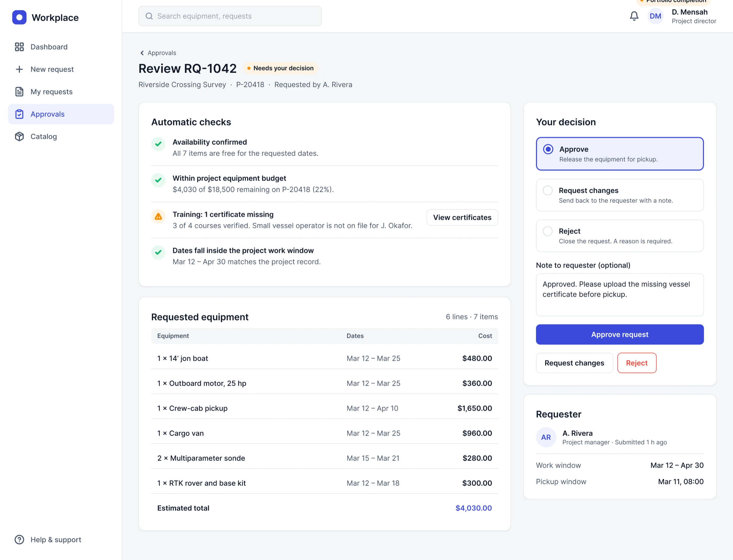Open the notifications bell
The width and height of the screenshot is (733, 560).
point(634,16)
